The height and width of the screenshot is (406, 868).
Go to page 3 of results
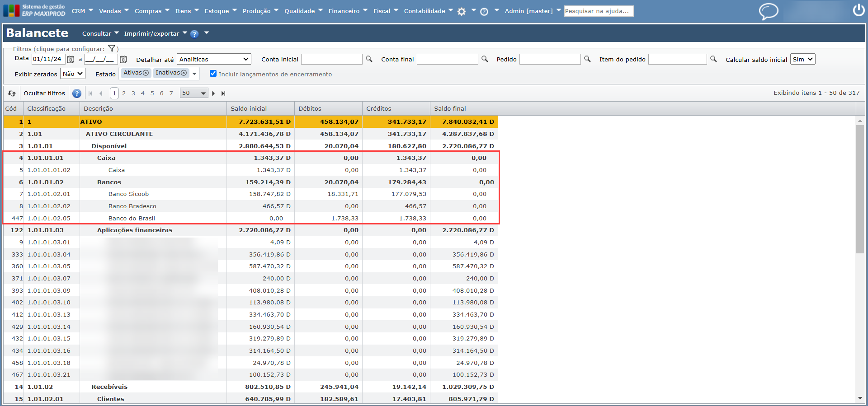tap(133, 93)
